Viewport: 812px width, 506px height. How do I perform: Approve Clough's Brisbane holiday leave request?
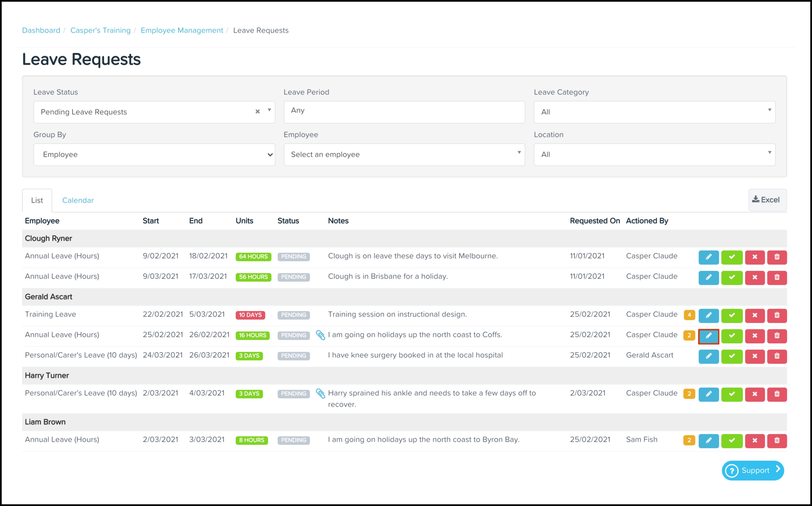click(x=732, y=277)
